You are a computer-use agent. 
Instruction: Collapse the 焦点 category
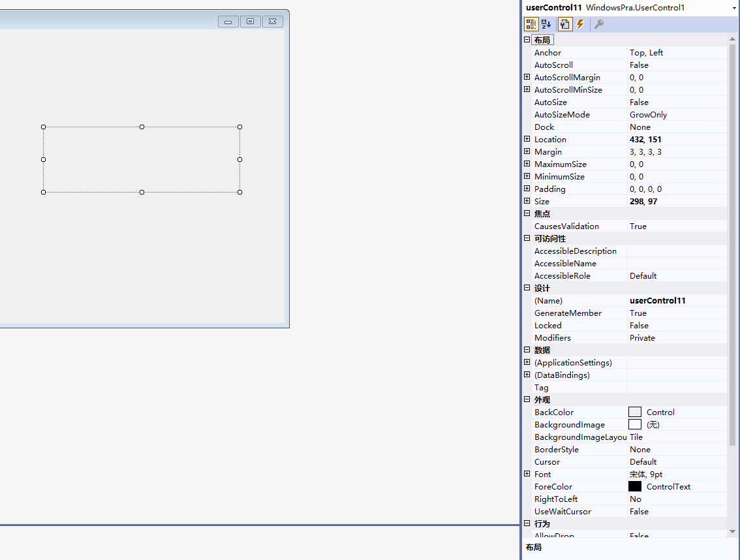527,213
